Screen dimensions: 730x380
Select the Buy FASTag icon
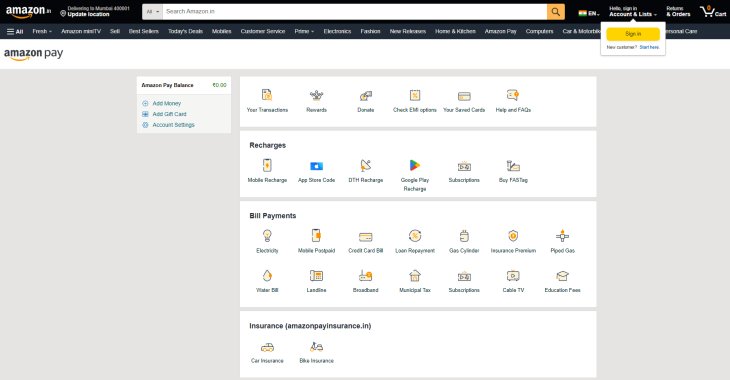(x=513, y=165)
